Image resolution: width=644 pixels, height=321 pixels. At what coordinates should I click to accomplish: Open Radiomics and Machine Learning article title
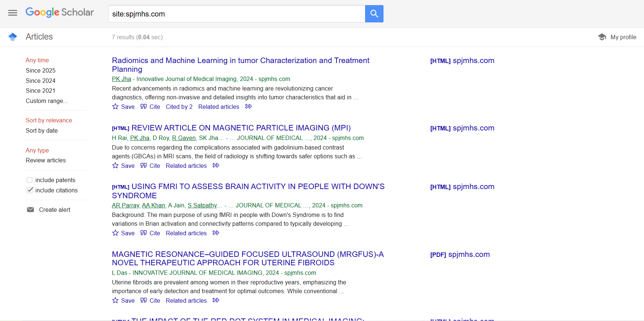(240, 65)
